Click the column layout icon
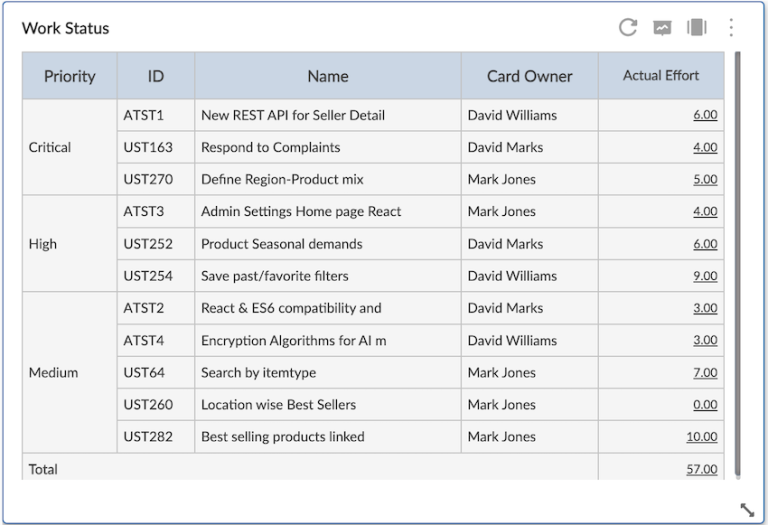 (x=696, y=27)
